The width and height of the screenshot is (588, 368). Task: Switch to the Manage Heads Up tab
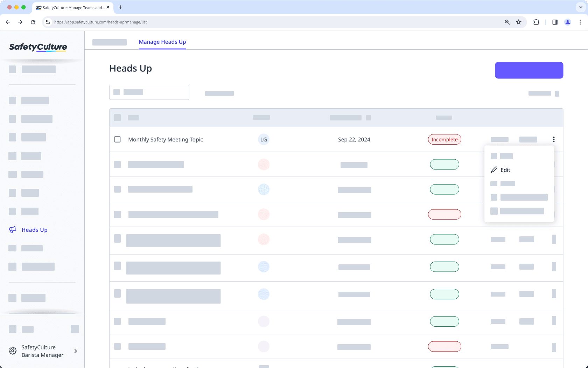(x=162, y=42)
